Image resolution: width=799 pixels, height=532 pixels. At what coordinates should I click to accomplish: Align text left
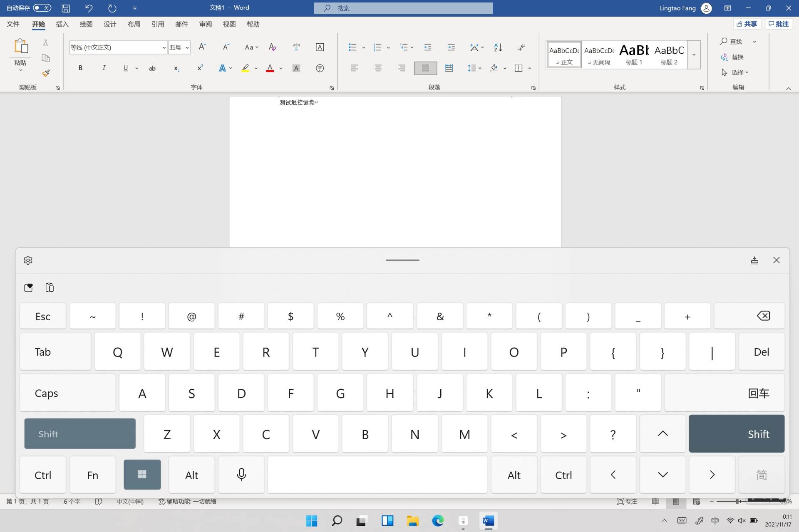point(354,68)
